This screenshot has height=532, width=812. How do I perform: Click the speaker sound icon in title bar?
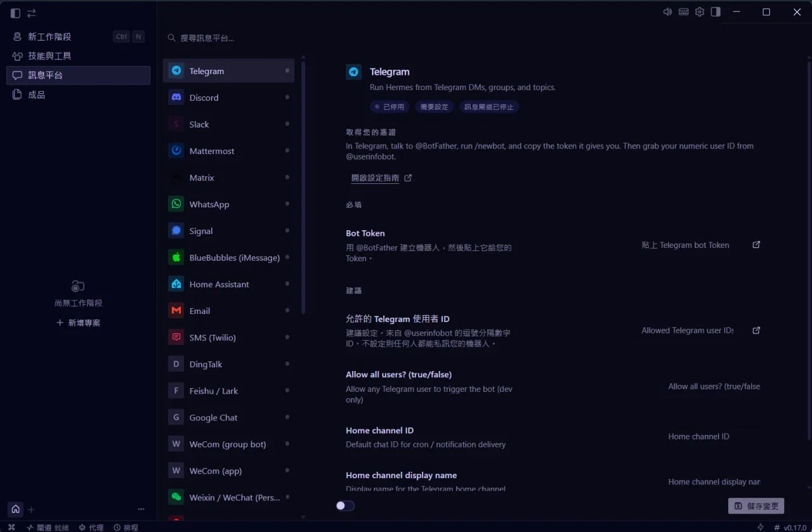point(667,12)
